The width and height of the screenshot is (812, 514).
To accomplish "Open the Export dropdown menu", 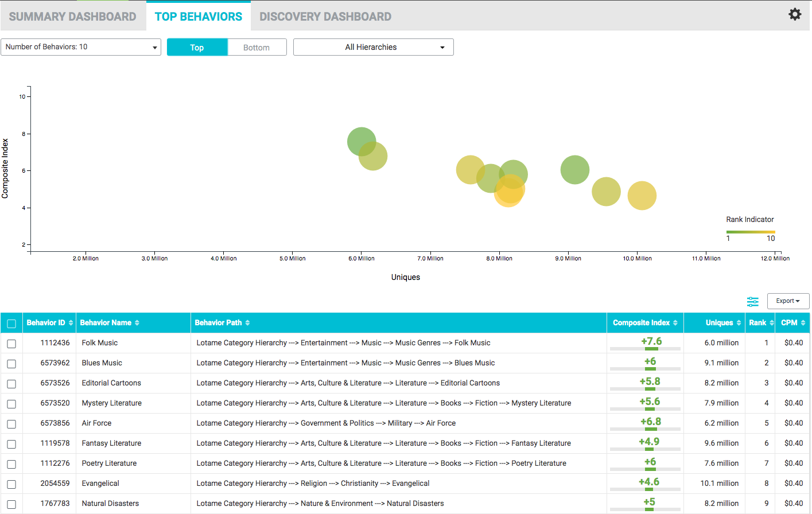I will 787,301.
